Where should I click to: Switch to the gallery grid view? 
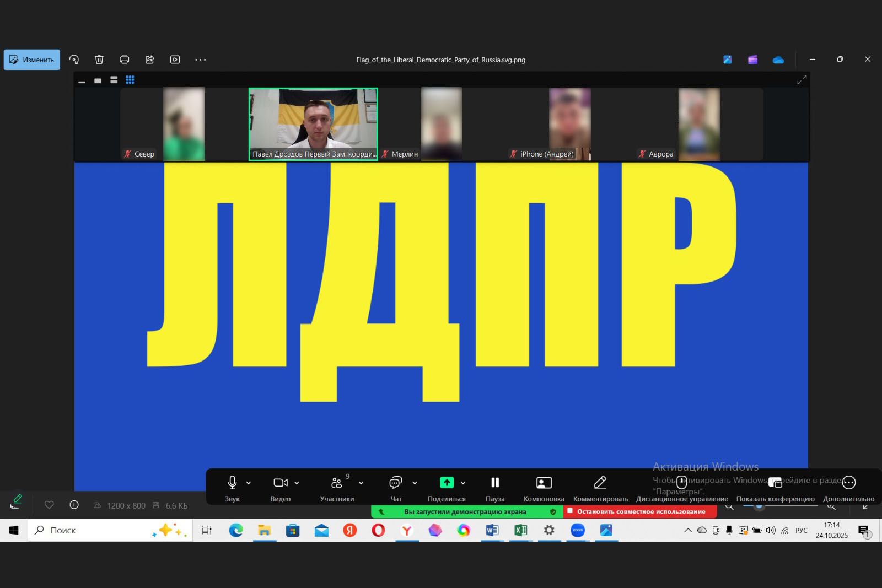click(130, 80)
